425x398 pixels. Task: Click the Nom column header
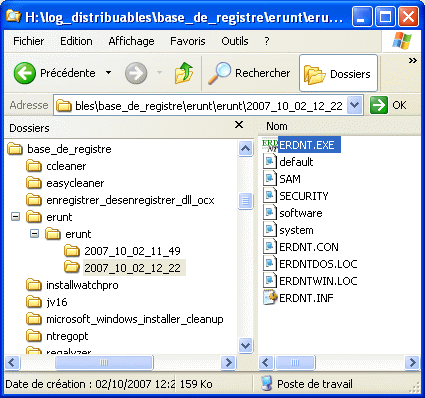pyautogui.click(x=277, y=126)
